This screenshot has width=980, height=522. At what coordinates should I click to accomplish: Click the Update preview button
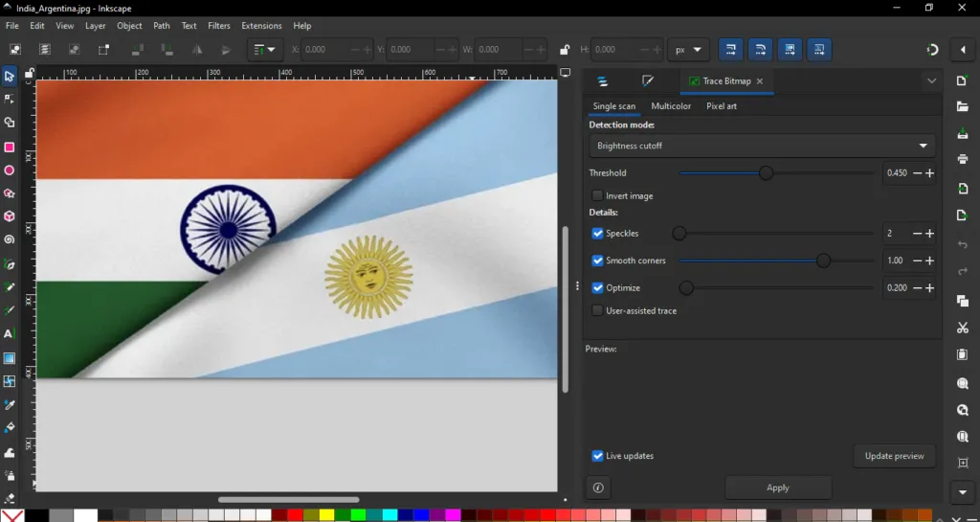point(894,456)
